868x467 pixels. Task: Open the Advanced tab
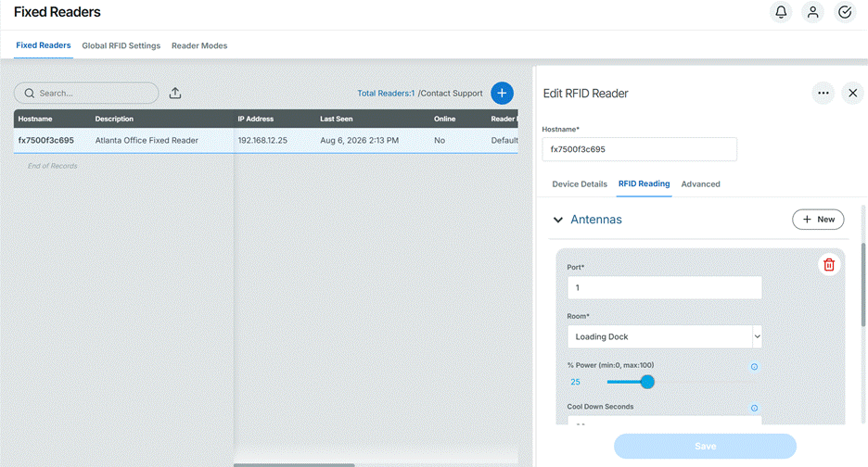tap(700, 183)
